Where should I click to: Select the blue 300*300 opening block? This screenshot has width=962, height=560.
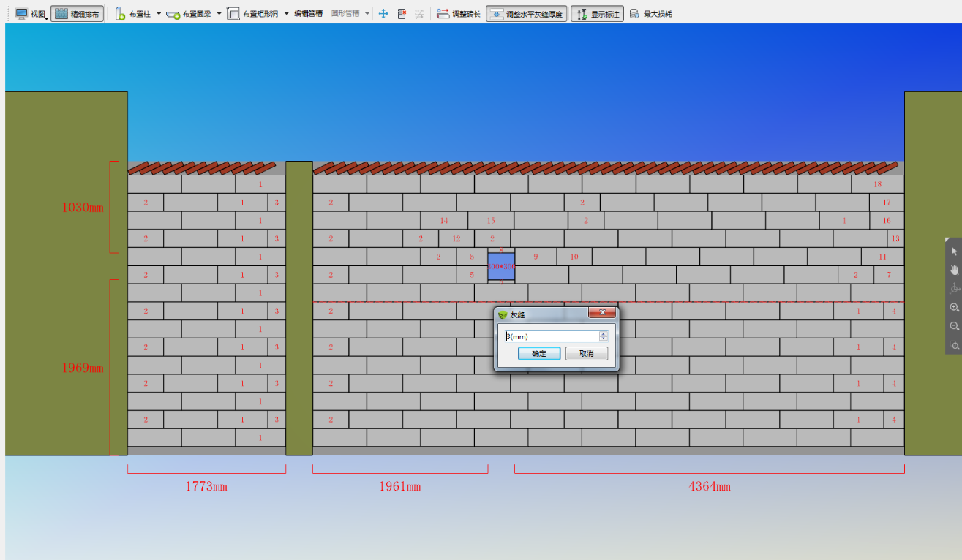(x=501, y=266)
